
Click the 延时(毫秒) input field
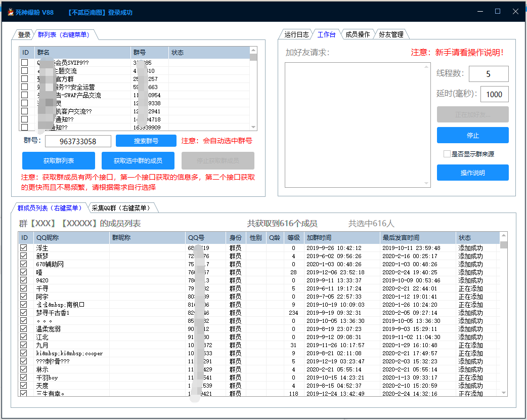pyautogui.click(x=494, y=94)
